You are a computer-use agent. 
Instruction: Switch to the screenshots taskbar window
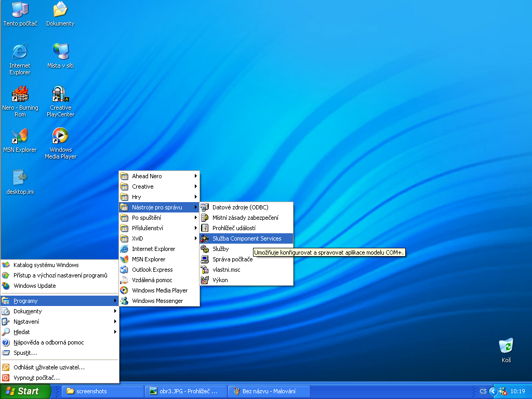(x=103, y=391)
